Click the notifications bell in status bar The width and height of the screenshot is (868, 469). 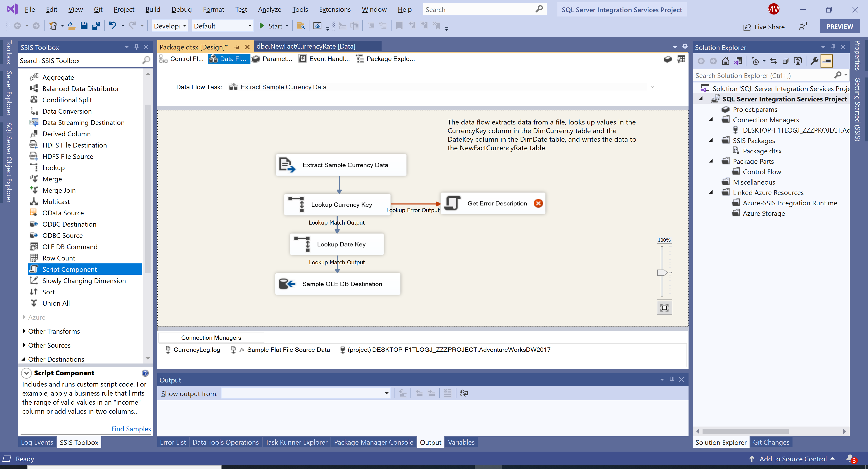[x=850, y=458]
